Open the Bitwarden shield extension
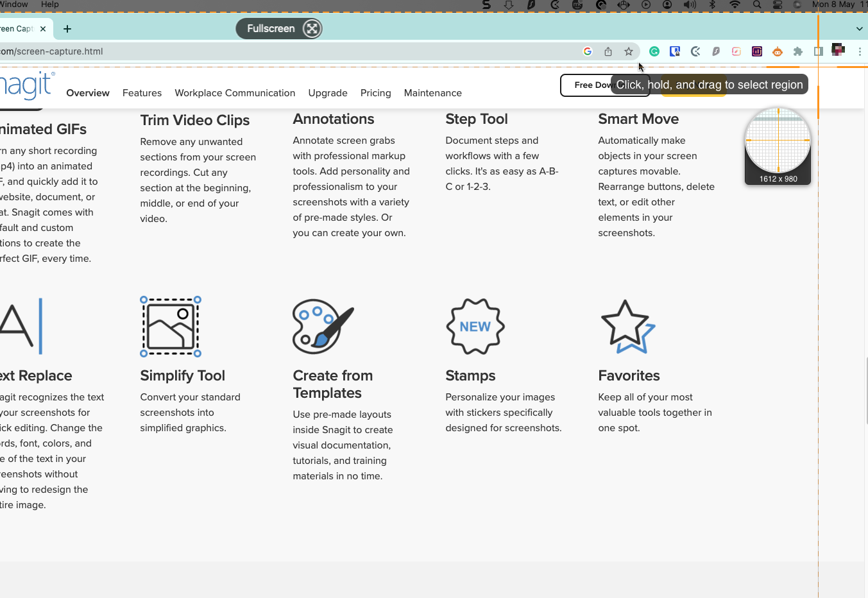The width and height of the screenshot is (868, 598). click(x=675, y=51)
